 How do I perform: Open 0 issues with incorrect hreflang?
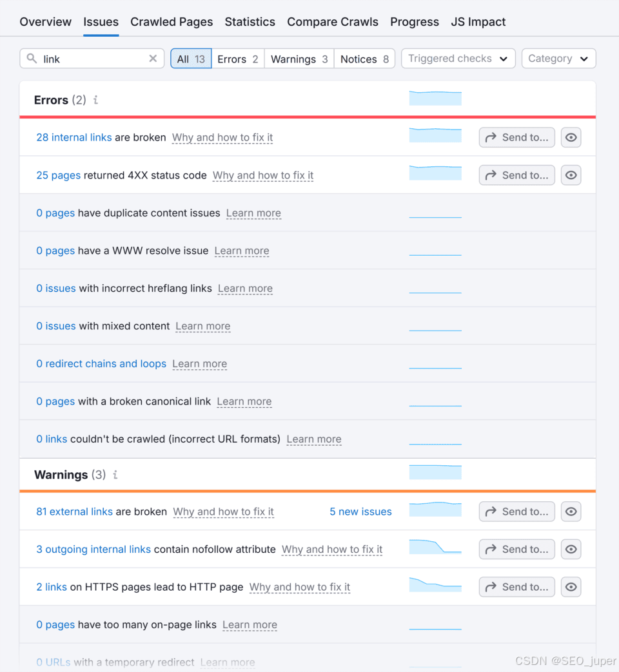pos(55,289)
